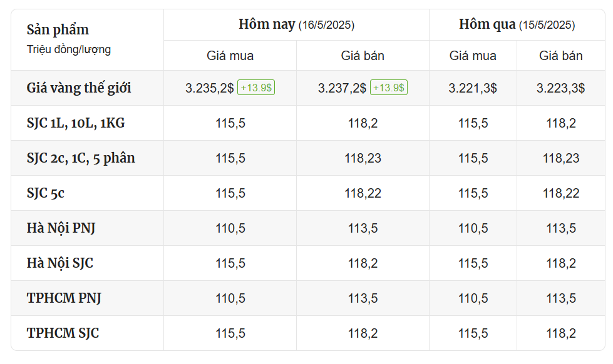Click Giá mua header under Hôm qua
The height and width of the screenshot is (364, 613).
pos(473,56)
